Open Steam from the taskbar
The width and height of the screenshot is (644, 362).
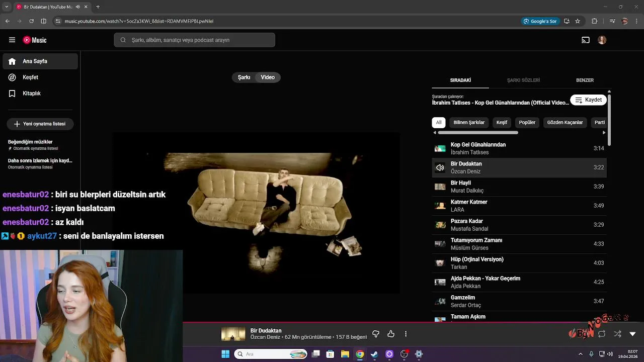(374, 354)
